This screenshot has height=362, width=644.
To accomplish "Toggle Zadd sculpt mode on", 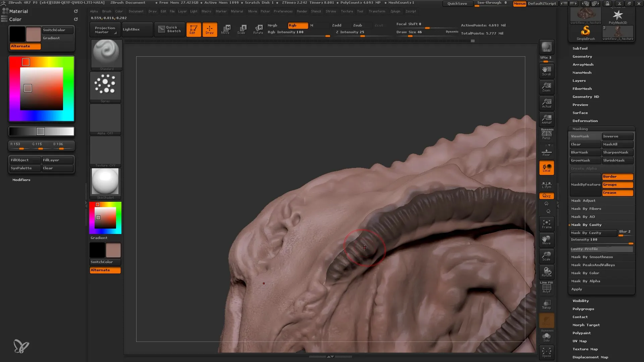I will coord(337,25).
